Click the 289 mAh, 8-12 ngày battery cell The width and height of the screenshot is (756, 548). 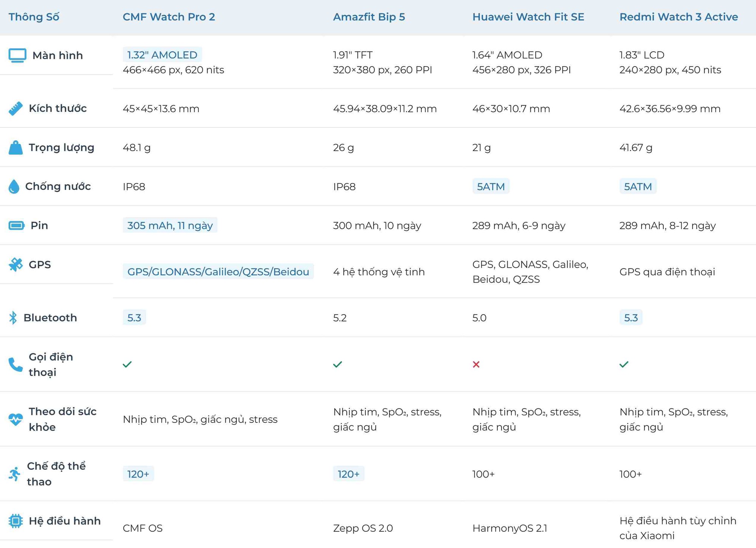coord(668,226)
